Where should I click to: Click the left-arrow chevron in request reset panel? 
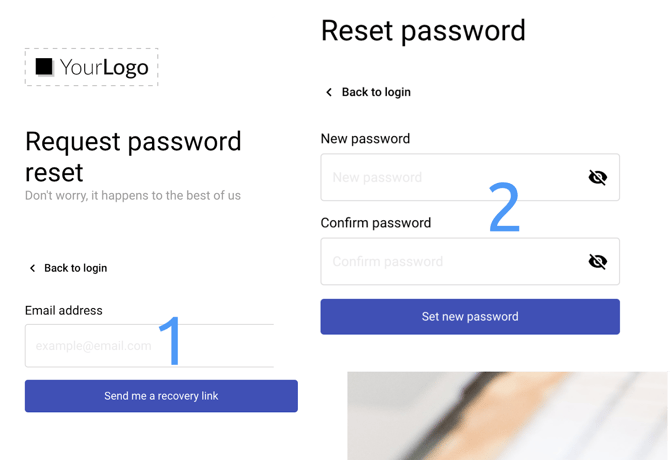[x=32, y=268]
